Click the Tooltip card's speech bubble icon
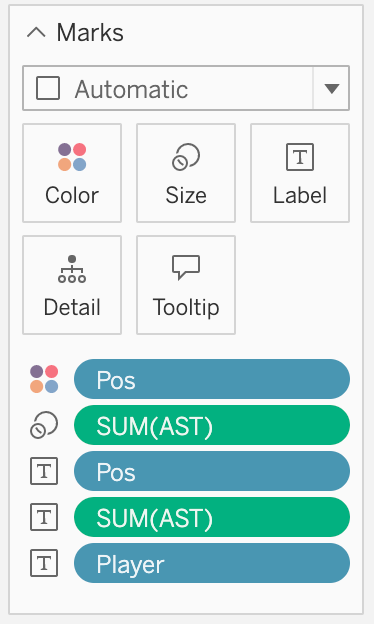Screen dimensions: 374x624 [x=186, y=267]
